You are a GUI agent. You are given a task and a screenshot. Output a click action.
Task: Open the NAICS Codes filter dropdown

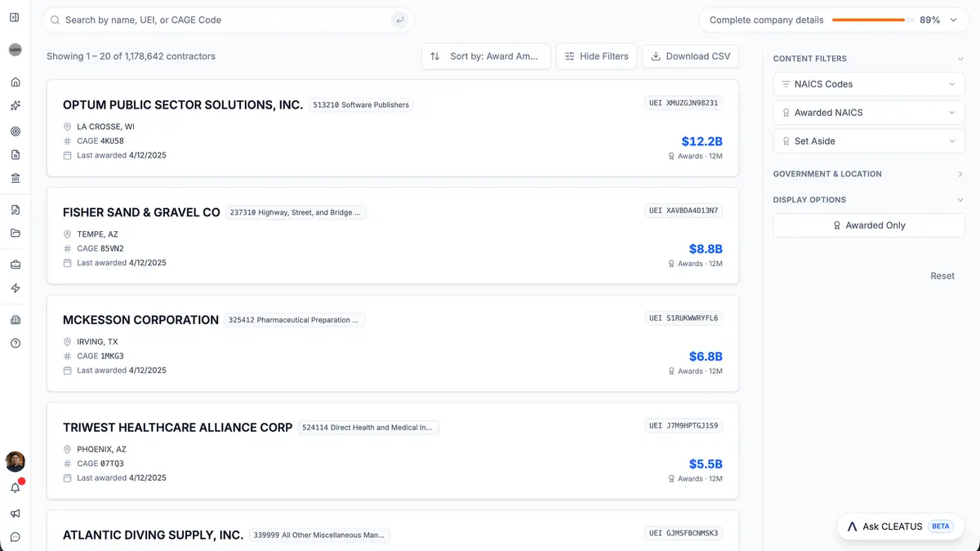[869, 84]
